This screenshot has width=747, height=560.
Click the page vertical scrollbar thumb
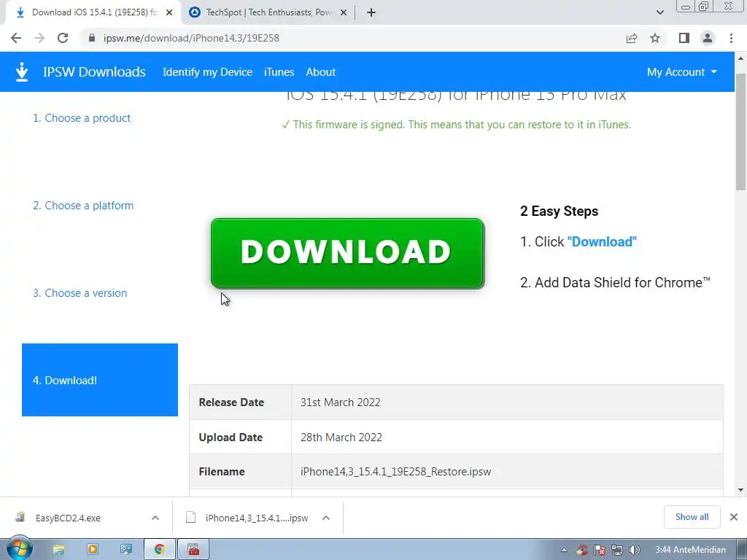point(740,132)
